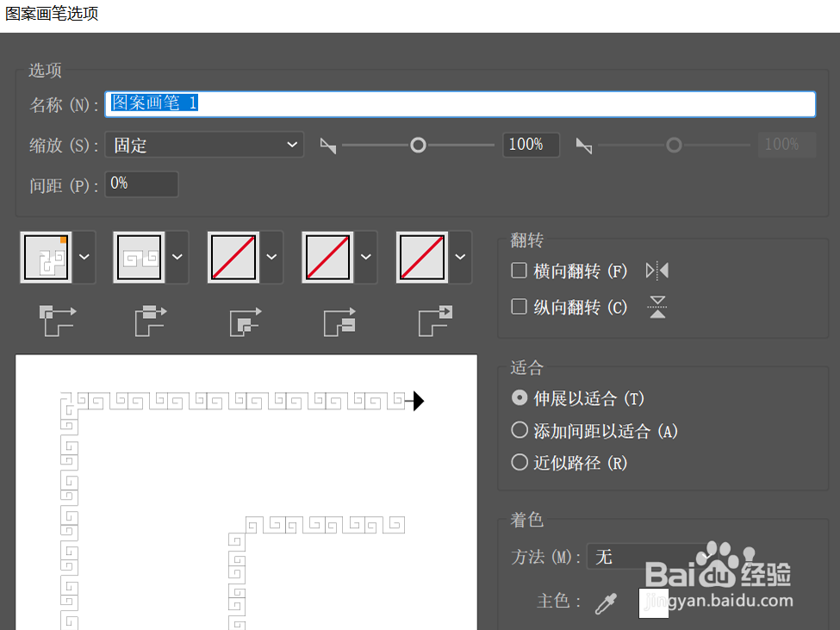Click the side tile thumbnail with meander pattern
This screenshot has height=630, width=840.
tap(140, 257)
